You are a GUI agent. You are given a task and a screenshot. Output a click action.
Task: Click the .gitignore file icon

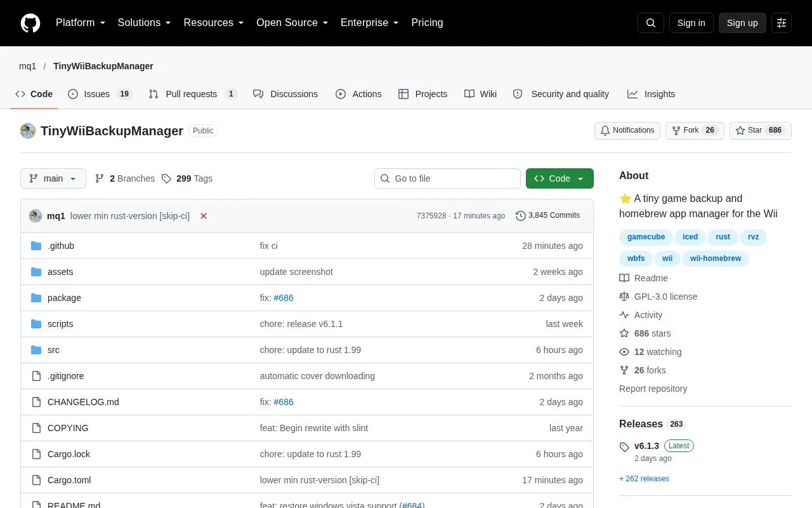pyautogui.click(x=36, y=376)
